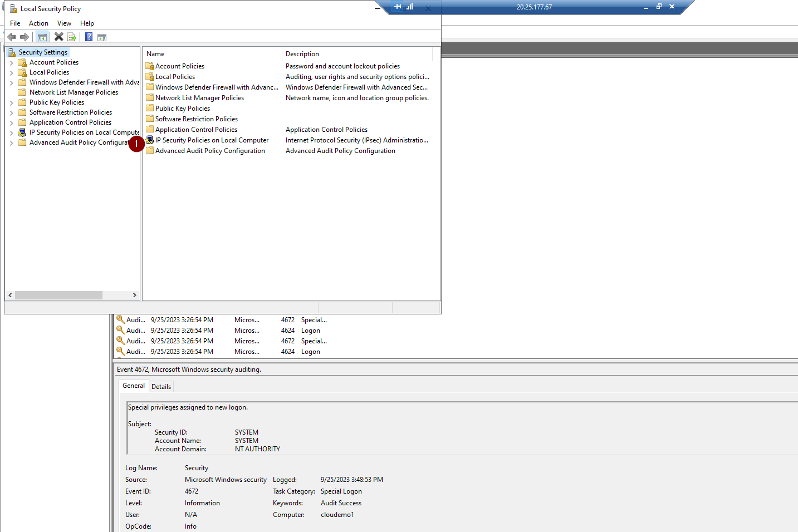The height and width of the screenshot is (532, 798).
Task: Click the tree pane scroll-right arrow
Action: tap(134, 295)
